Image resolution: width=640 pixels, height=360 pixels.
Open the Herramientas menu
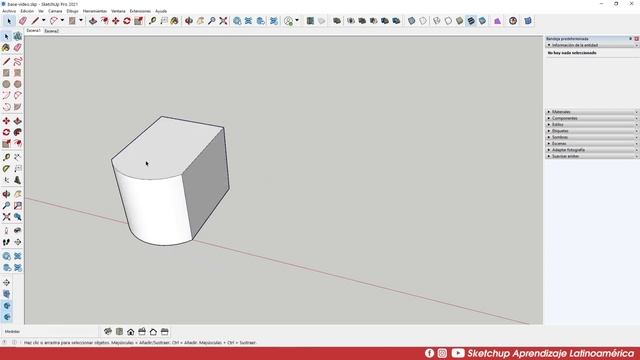[95, 11]
